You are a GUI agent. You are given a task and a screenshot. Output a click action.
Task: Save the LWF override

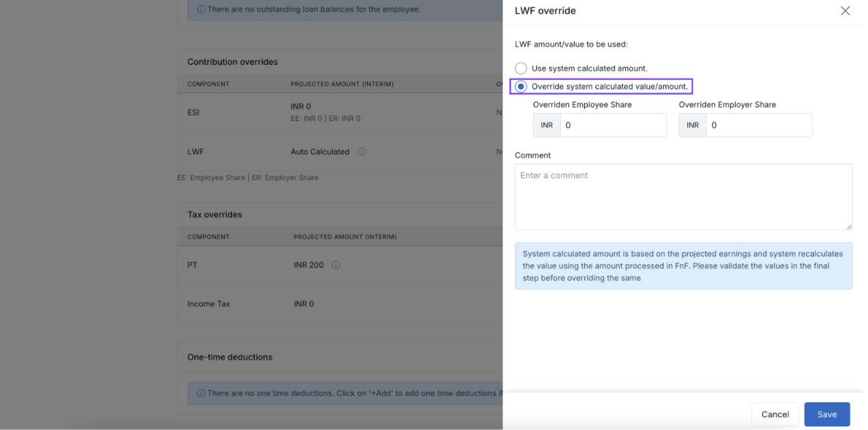click(x=827, y=414)
